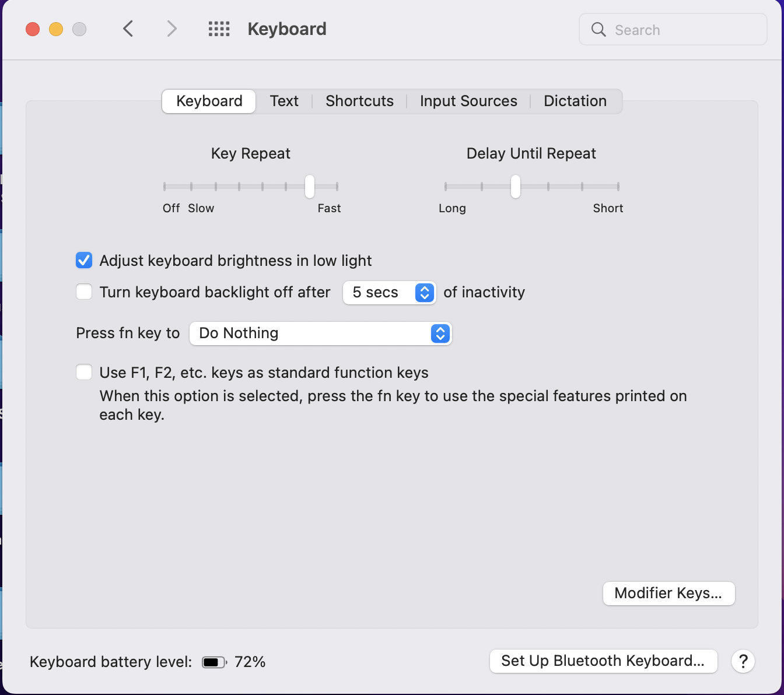This screenshot has width=784, height=695.
Task: Click the Key Repeat slider handle
Action: [310, 187]
